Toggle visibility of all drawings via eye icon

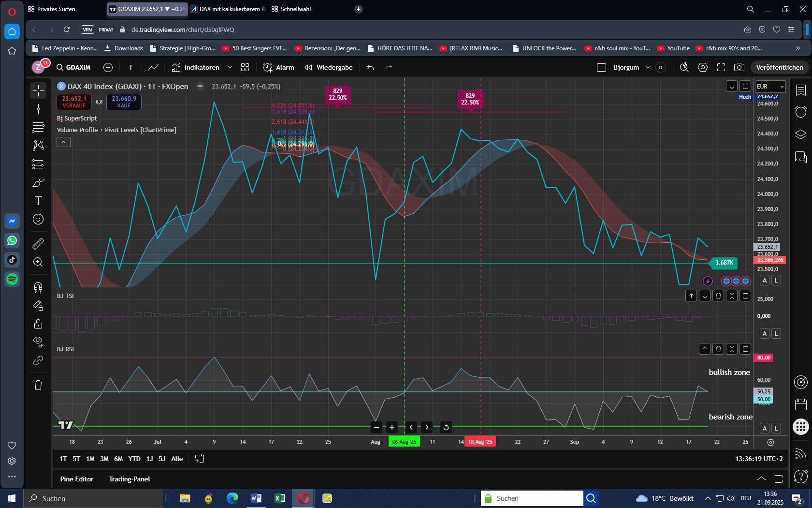point(38,342)
